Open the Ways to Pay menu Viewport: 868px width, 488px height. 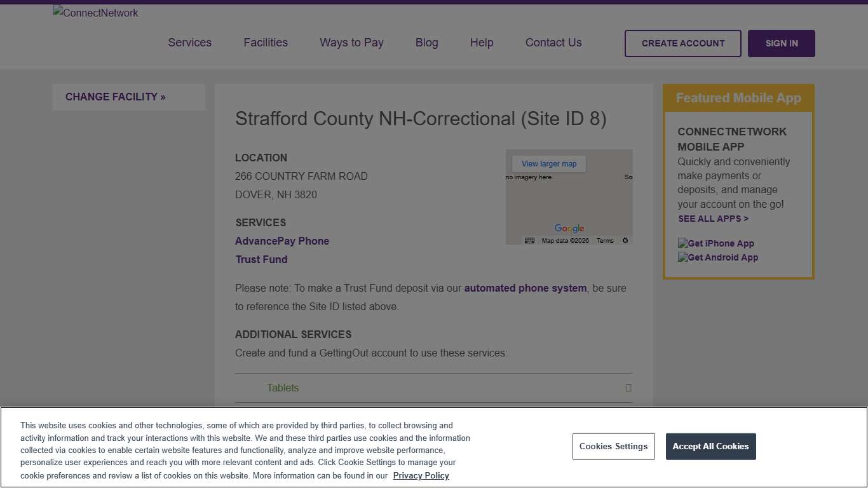click(351, 43)
